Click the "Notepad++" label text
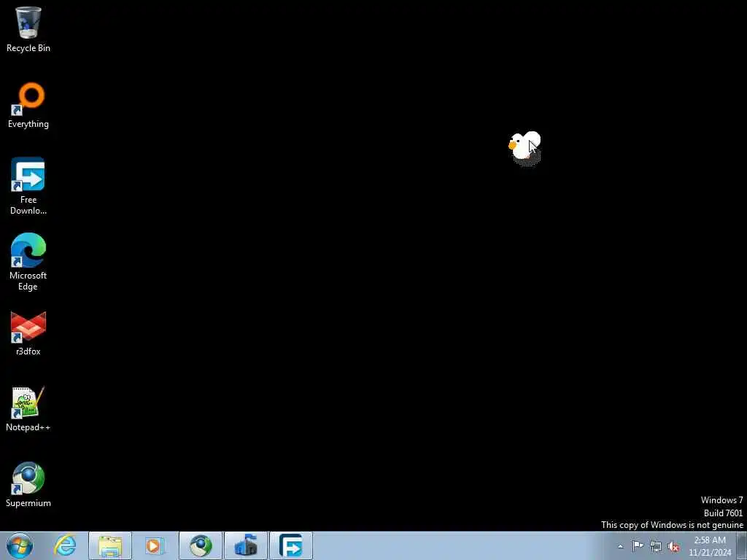The width and height of the screenshot is (747, 560). coord(28,427)
